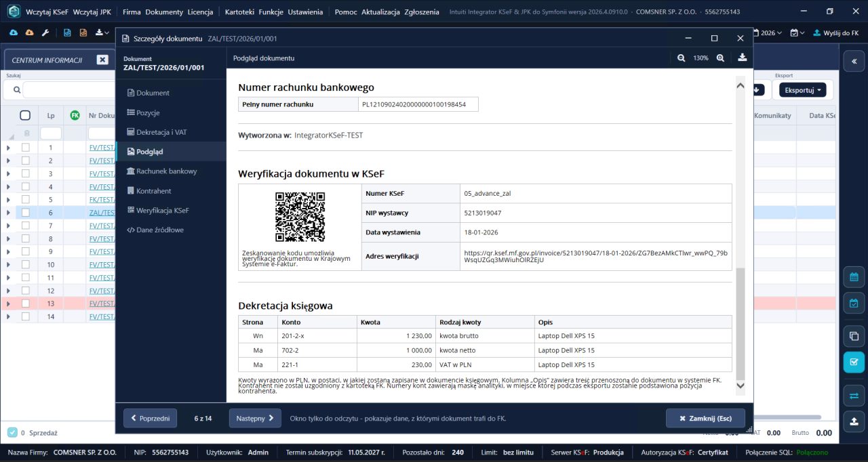
Task: Expand row 5 in the document list
Action: click(x=9, y=200)
